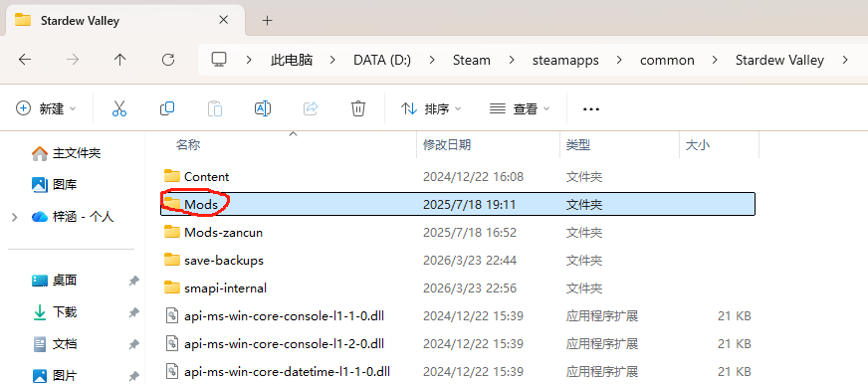This screenshot has width=868, height=384.
Task: Click the Content folder icon
Action: point(172,176)
